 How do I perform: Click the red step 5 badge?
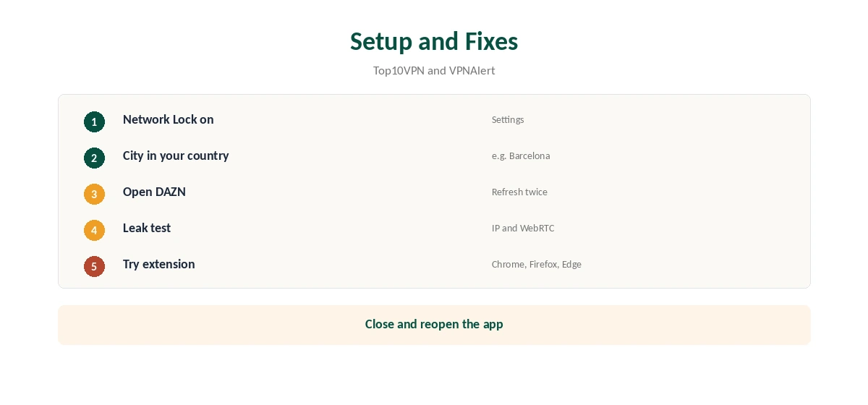(x=94, y=266)
